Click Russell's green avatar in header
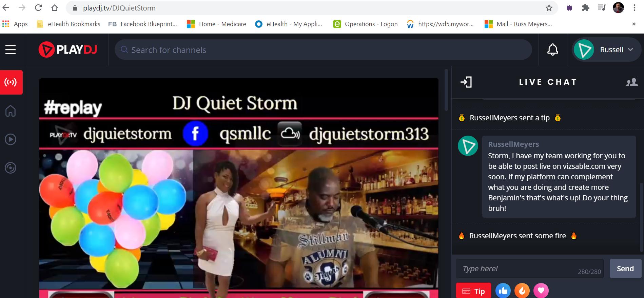Viewport: 644px width, 298px height. (584, 49)
